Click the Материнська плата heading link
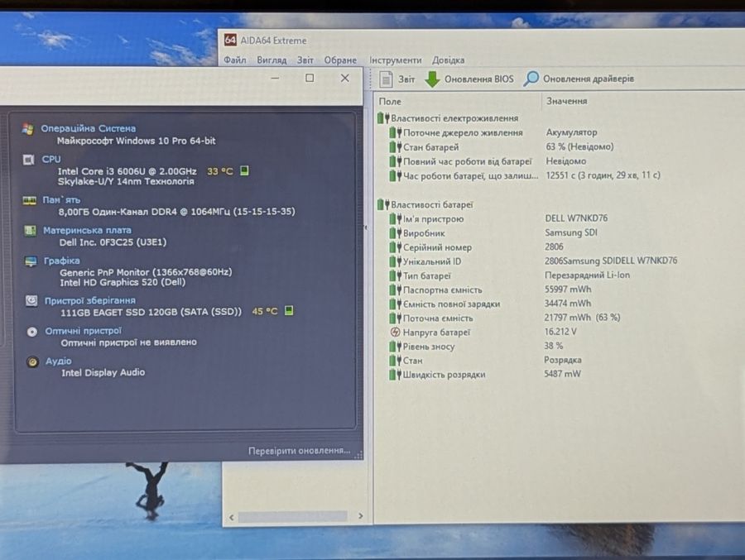745x560 pixels. [x=88, y=230]
